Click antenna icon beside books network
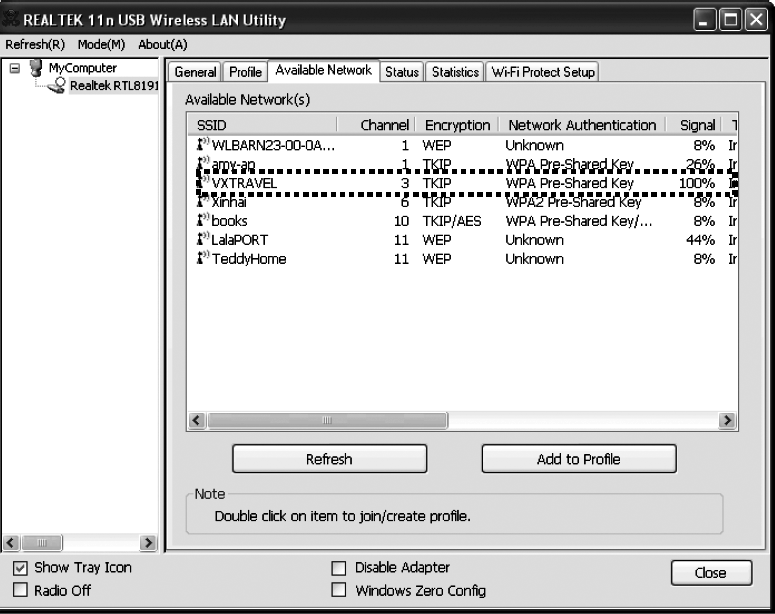 point(203,220)
